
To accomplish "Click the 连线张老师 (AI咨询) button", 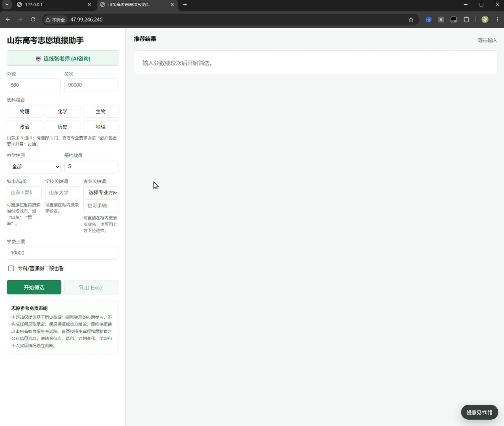I will point(63,58).
